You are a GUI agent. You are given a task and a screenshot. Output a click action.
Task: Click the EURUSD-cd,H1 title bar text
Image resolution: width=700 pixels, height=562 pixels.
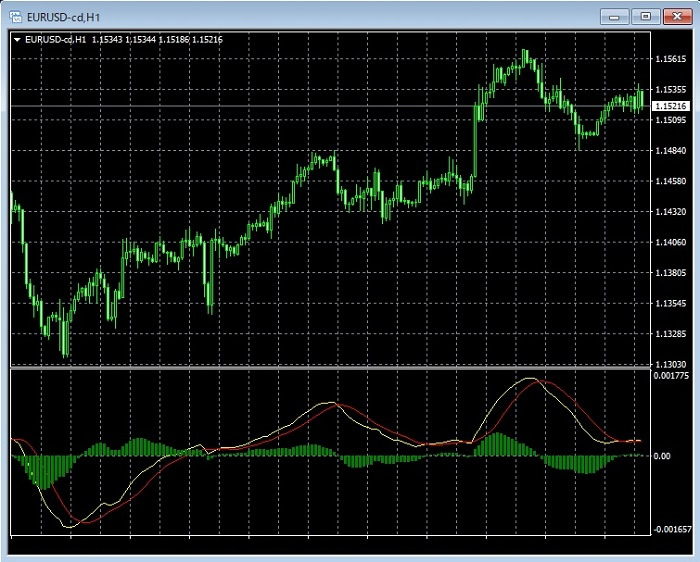tap(63, 17)
